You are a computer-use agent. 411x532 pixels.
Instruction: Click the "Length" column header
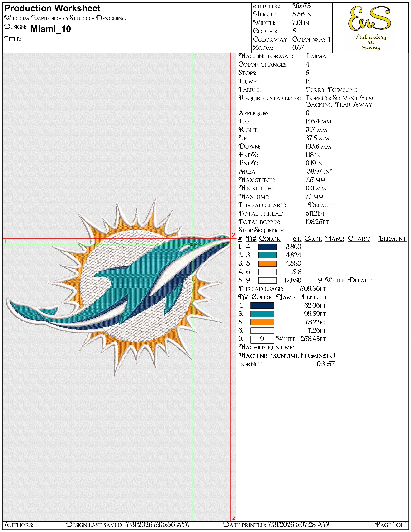tap(314, 297)
